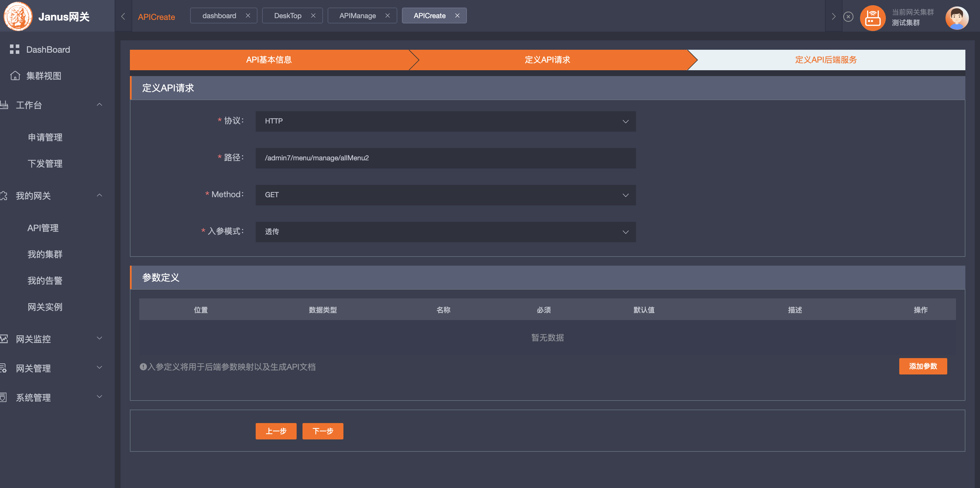Click the 必须 column header
Screen dimensions: 980x488
click(544, 310)
